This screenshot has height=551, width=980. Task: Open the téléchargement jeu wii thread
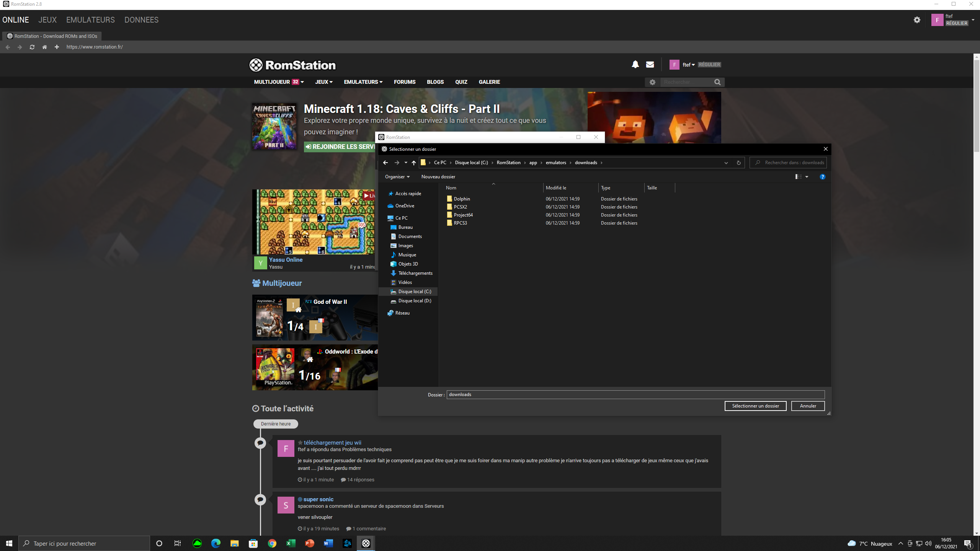(332, 443)
